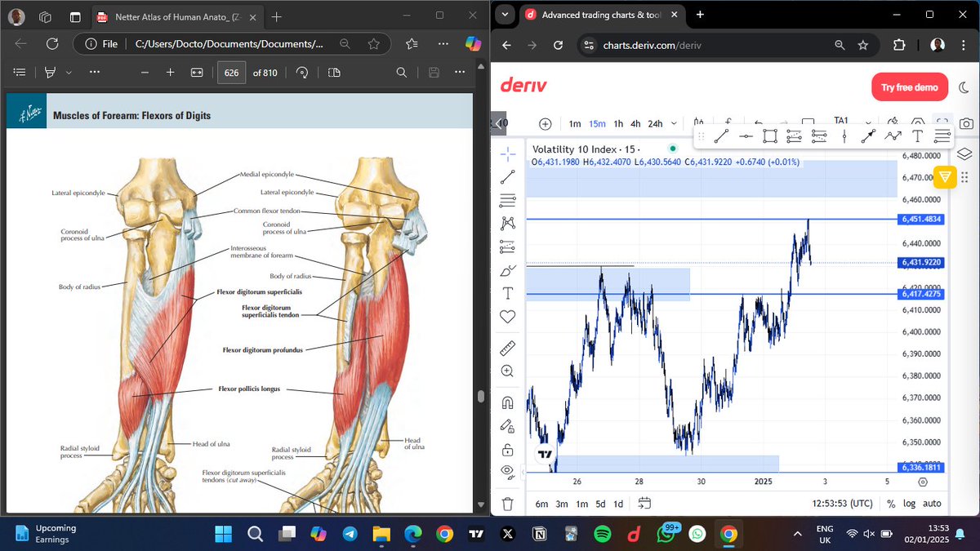This screenshot has width=980, height=551.
Task: Open Fibonacci tools in left chart sidebar
Action: 507,199
